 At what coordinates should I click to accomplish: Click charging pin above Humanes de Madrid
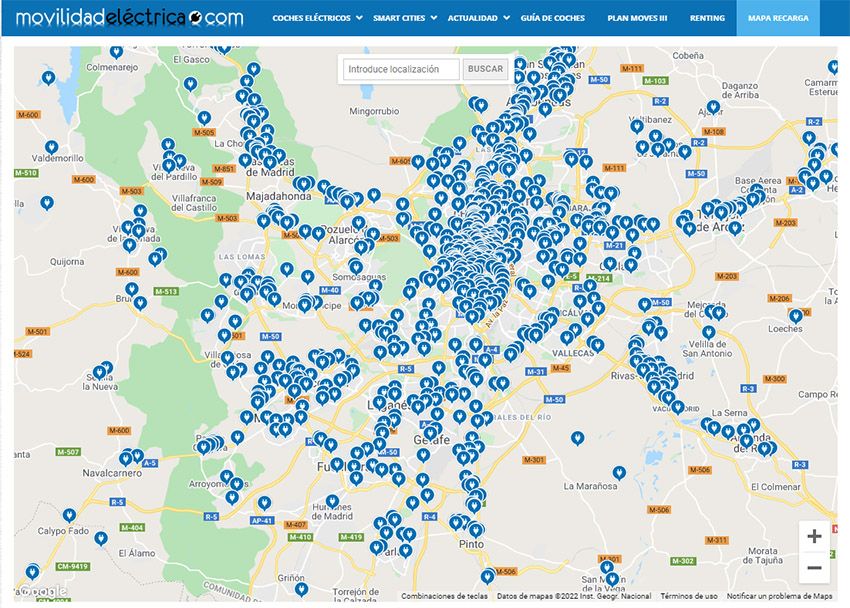click(332, 502)
